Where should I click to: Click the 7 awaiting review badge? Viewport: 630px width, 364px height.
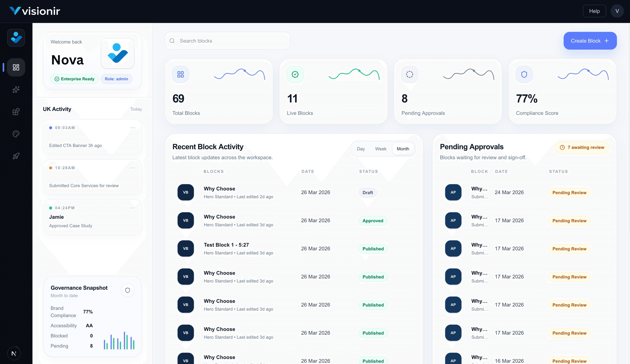point(582,147)
